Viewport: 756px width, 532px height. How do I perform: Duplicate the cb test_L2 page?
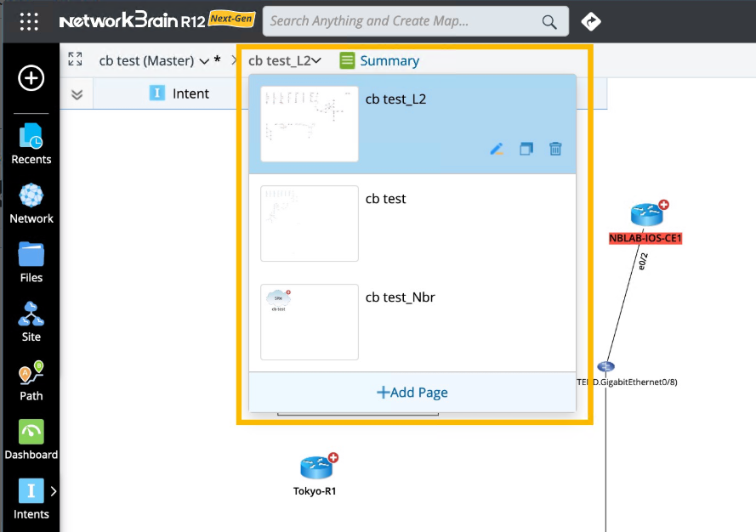526,149
